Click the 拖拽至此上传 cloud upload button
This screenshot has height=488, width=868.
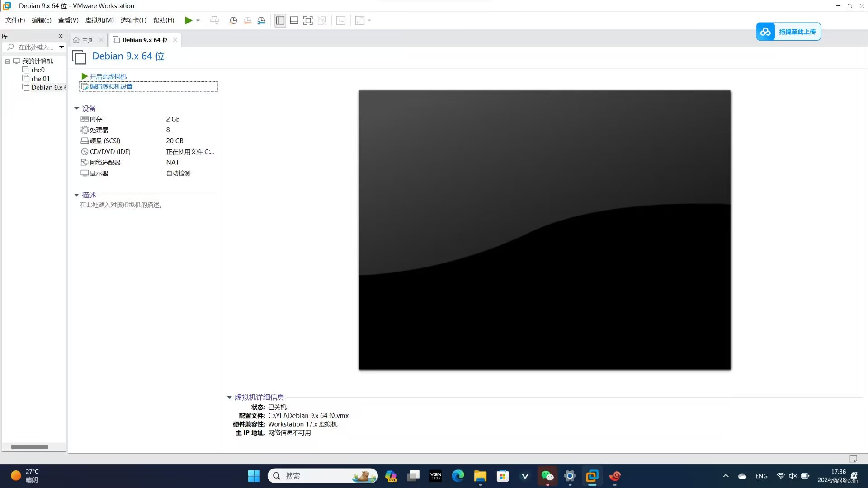coord(788,32)
